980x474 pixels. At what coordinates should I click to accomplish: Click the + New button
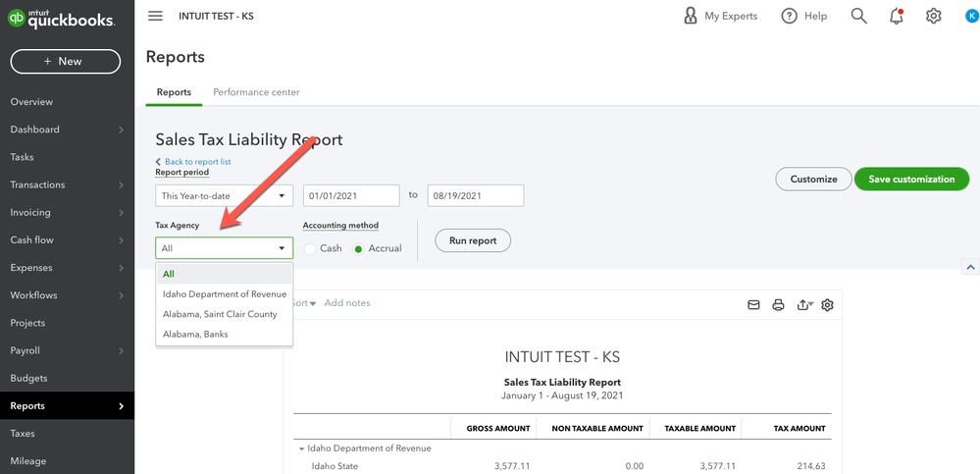click(66, 61)
